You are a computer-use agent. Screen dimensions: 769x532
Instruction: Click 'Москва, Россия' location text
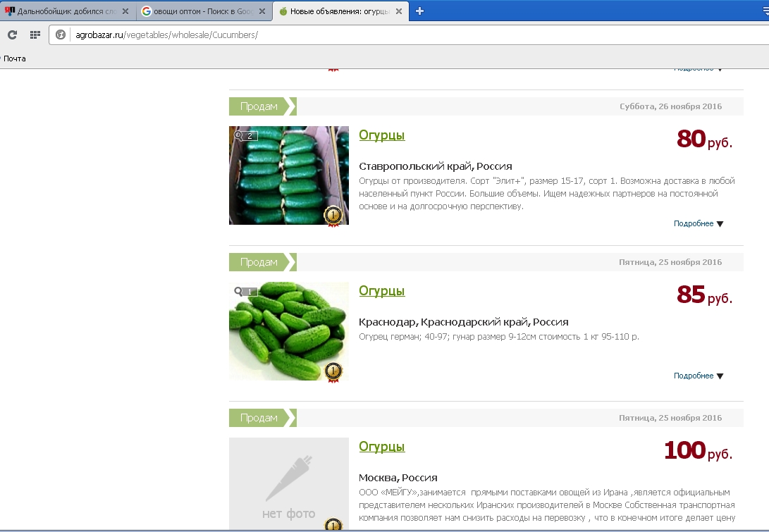[398, 478]
